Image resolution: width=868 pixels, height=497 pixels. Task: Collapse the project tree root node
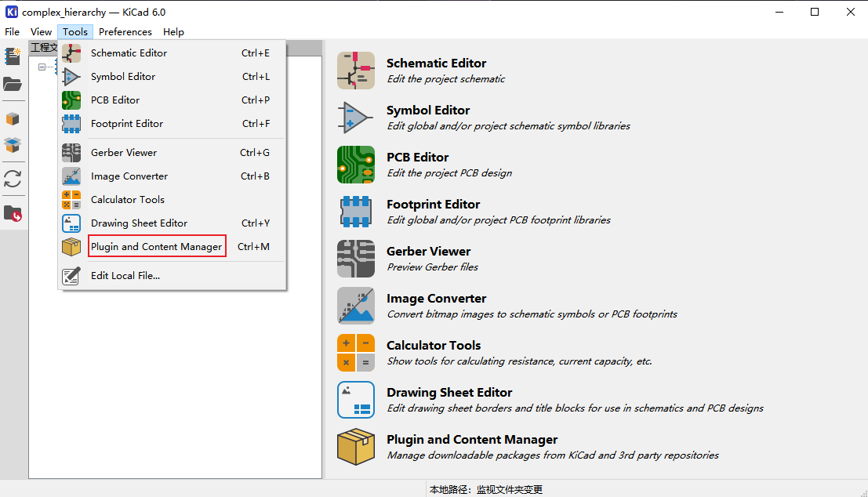click(x=42, y=67)
